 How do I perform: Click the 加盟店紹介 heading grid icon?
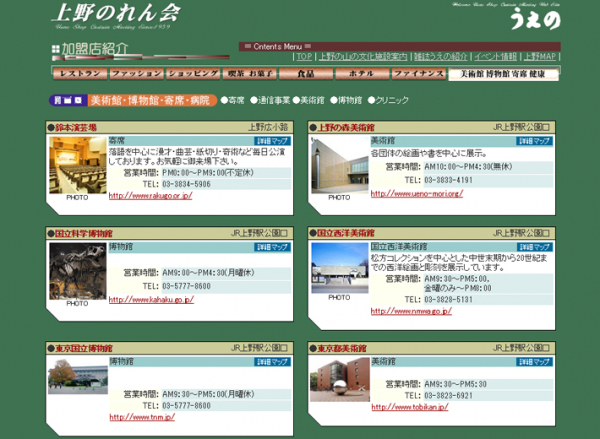click(56, 49)
